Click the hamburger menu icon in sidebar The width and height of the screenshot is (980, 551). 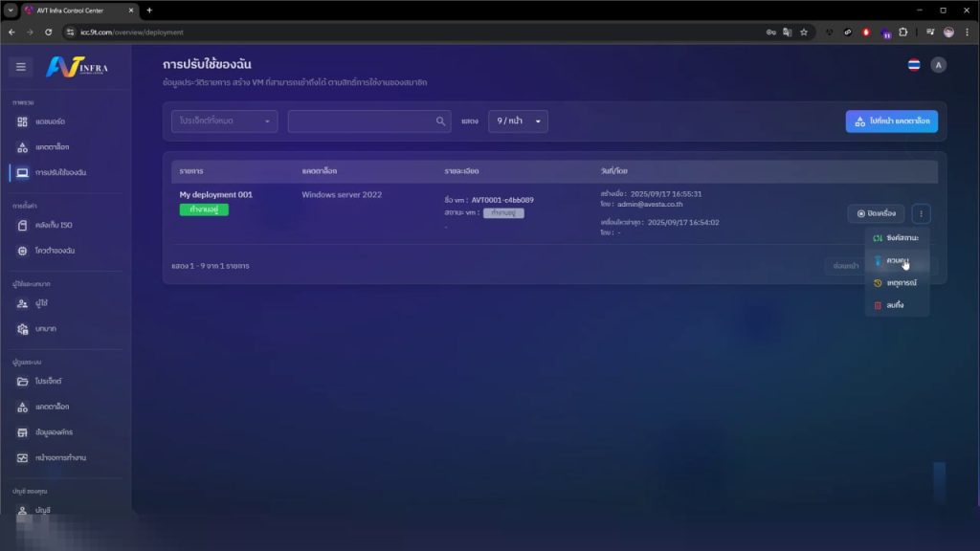click(21, 67)
